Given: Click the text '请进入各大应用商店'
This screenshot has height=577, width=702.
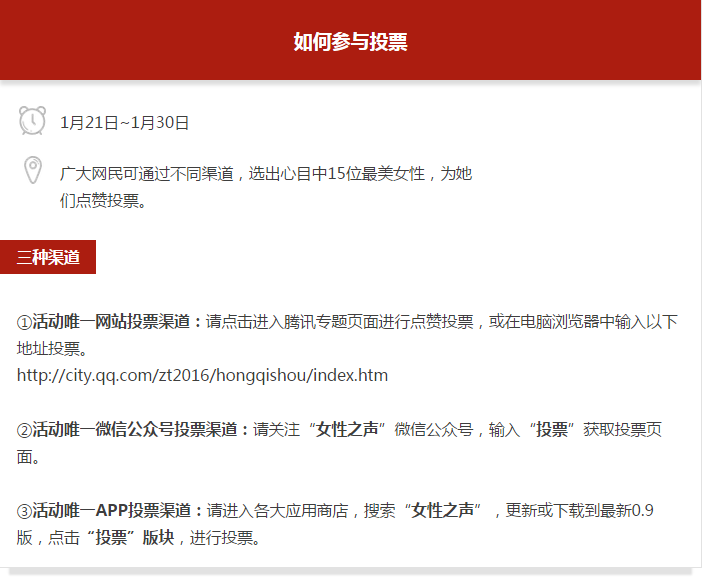Looking at the screenshot, I should point(277,510).
